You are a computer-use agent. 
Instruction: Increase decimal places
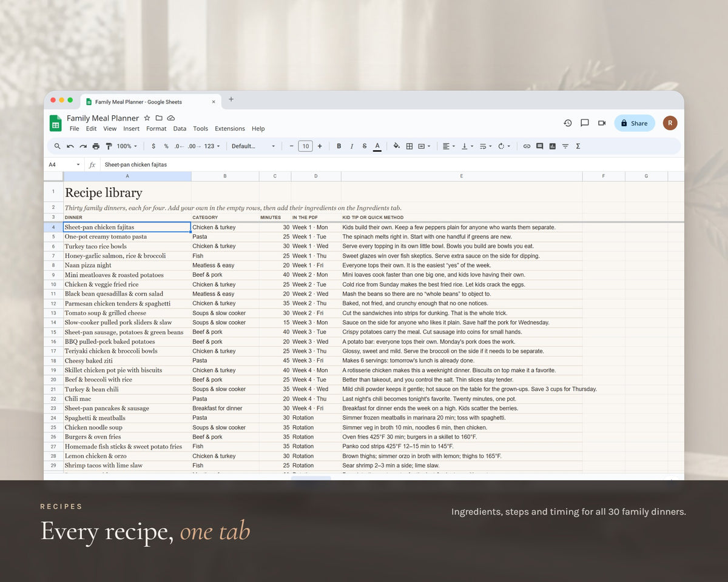(194, 146)
